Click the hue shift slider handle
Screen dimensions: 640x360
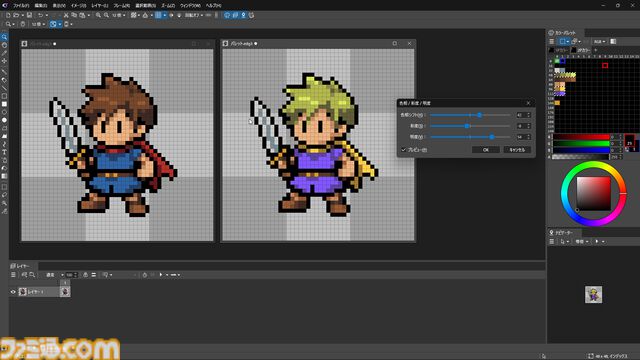[480, 115]
